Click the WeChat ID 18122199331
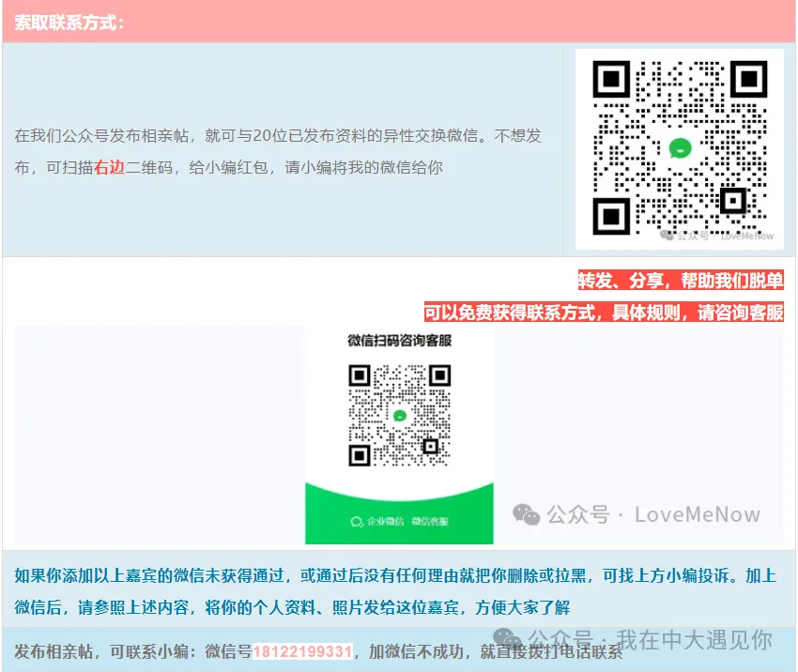Image resolution: width=798 pixels, height=672 pixels. click(303, 651)
